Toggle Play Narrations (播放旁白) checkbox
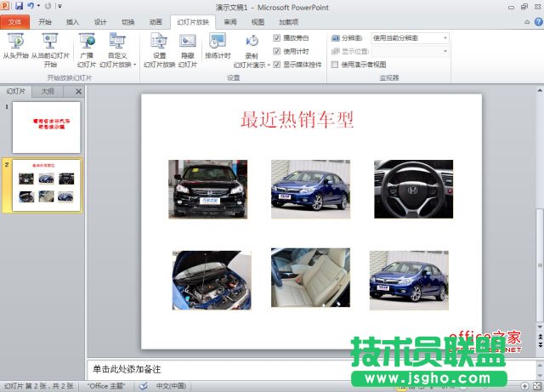The width and height of the screenshot is (544, 392). pos(276,38)
